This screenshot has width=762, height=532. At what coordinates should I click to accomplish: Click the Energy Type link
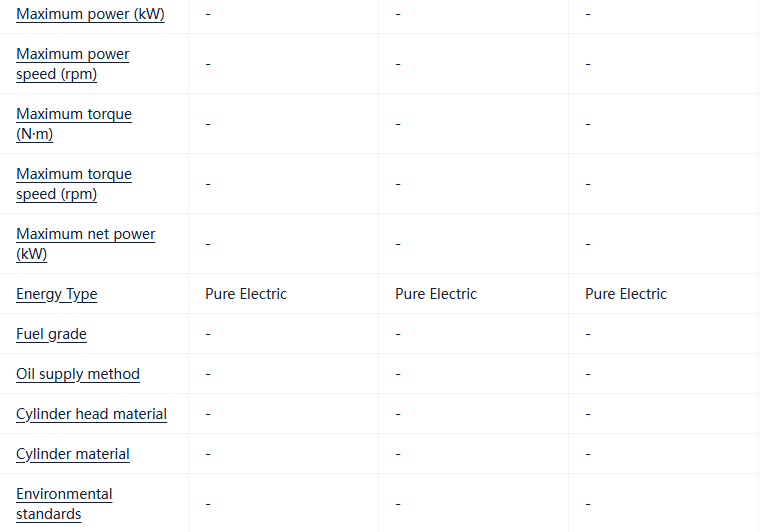click(56, 294)
